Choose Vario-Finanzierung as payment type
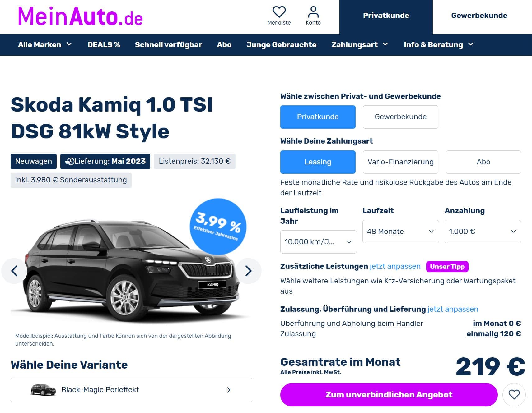 (400, 162)
